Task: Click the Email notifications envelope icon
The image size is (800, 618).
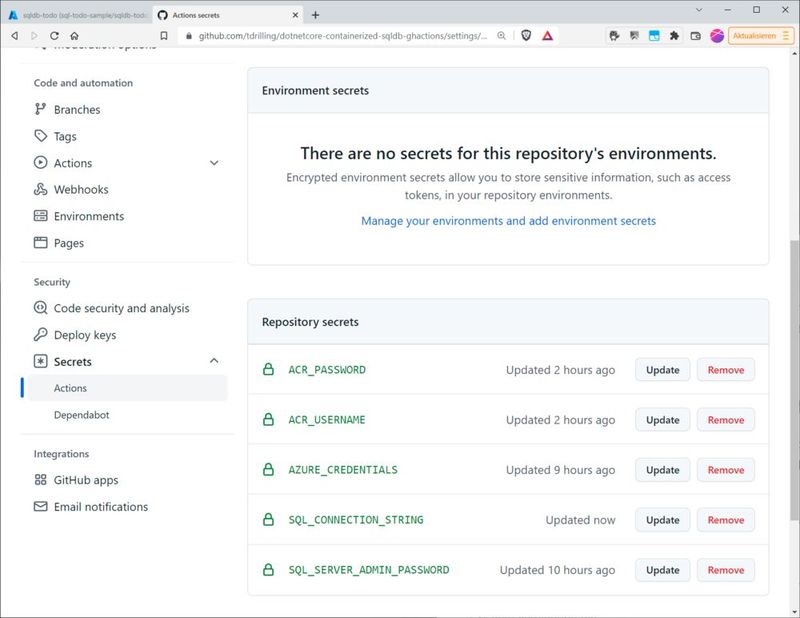Action: 40,506
